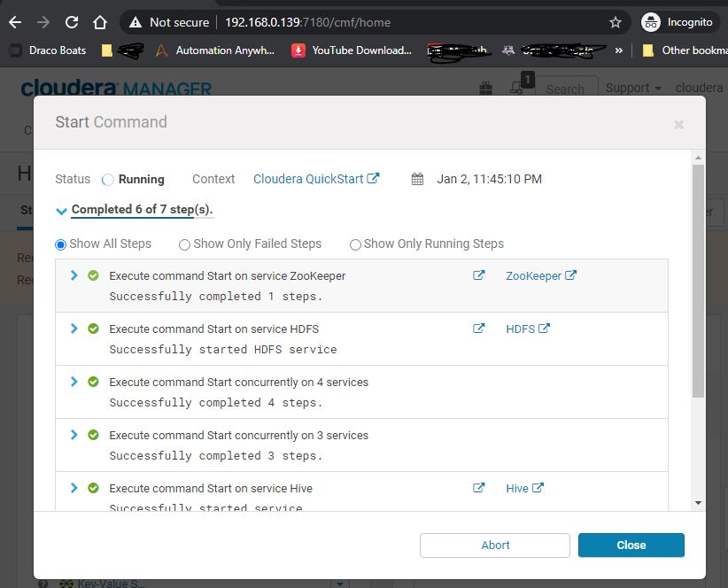The width and height of the screenshot is (728, 588).
Task: Click the scrollbar in the steps list
Action: click(699, 266)
